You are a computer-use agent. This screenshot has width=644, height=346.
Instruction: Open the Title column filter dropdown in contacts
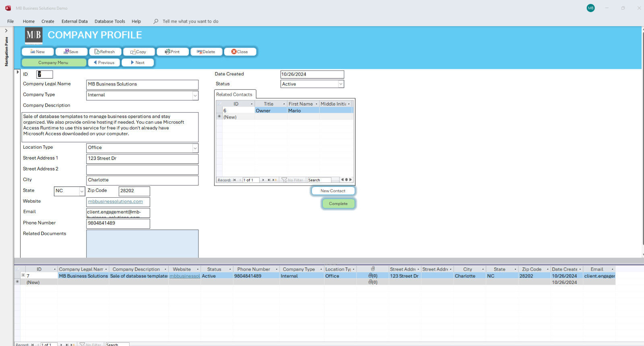click(x=284, y=104)
